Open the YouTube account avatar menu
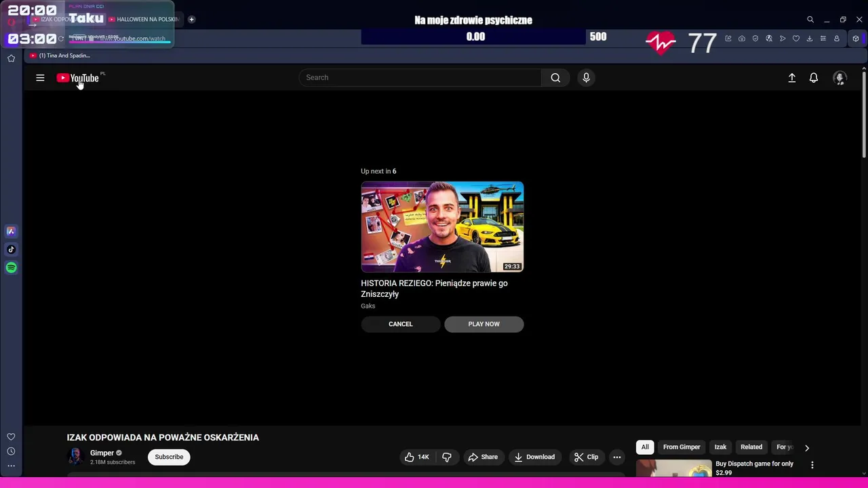 point(840,78)
